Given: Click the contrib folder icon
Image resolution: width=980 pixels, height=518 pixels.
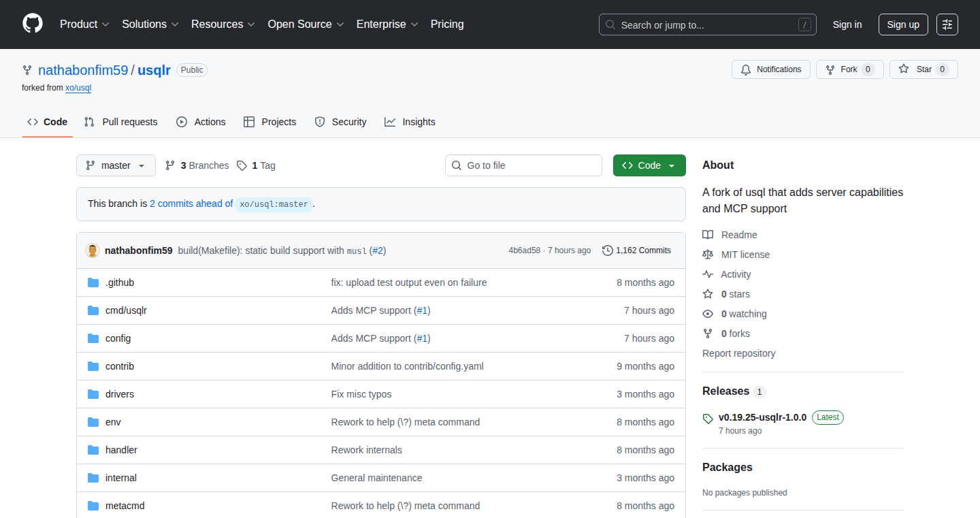Looking at the screenshot, I should click(x=93, y=366).
